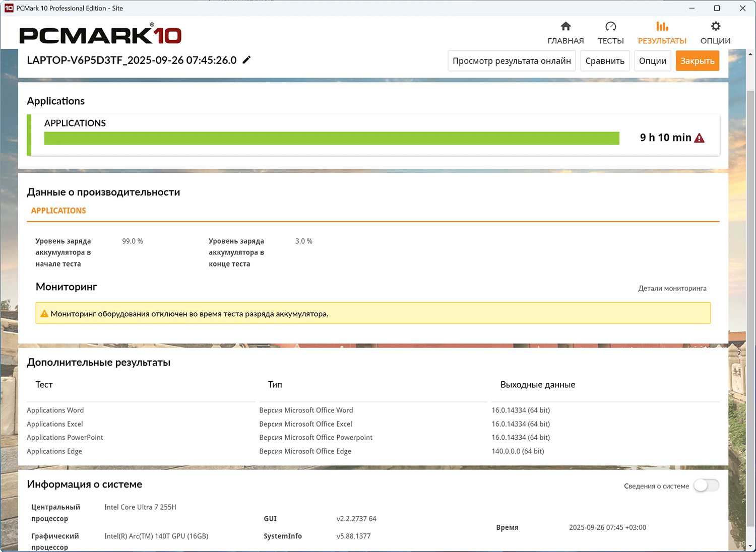
Task: Select the orange APPLICATIONS performance tab
Action: 58,211
